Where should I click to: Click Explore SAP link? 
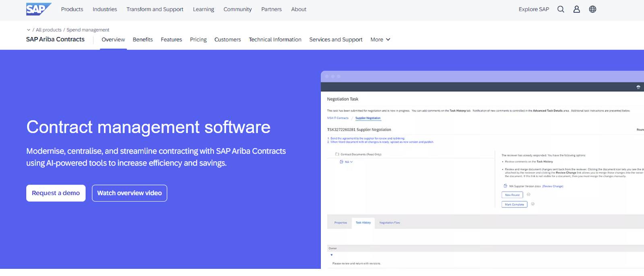(x=534, y=9)
